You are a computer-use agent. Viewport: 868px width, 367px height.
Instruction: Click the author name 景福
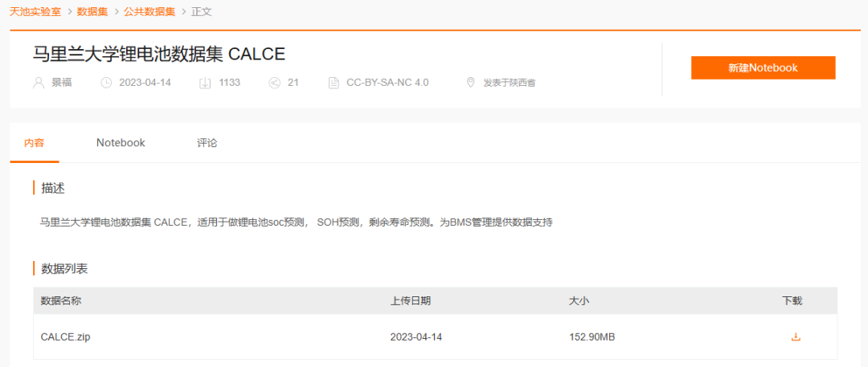pyautogui.click(x=62, y=83)
